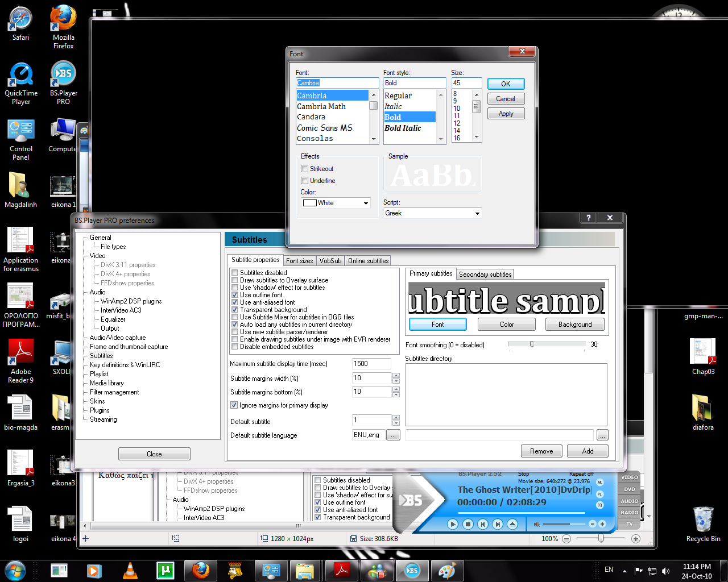Image resolution: width=728 pixels, height=582 pixels.
Task: Adjust the font smoothing slider
Action: (x=532, y=344)
